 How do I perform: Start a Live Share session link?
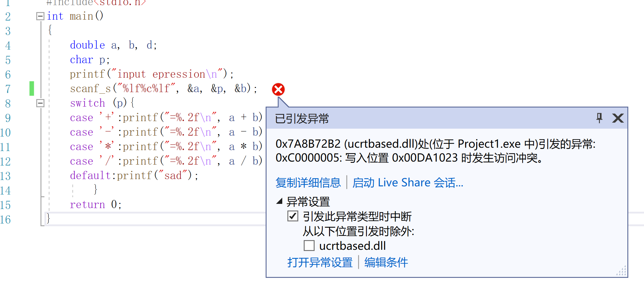click(408, 183)
